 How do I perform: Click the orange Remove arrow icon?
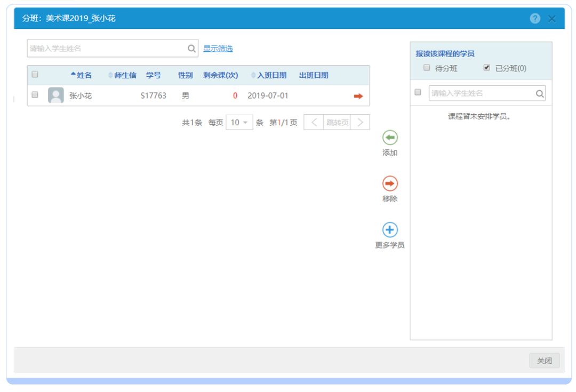pyautogui.click(x=390, y=183)
